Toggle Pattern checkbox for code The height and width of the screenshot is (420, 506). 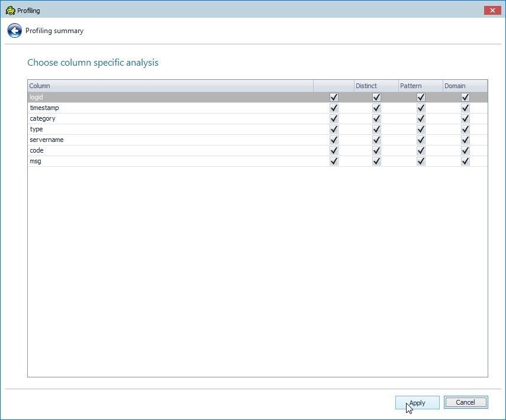(421, 150)
